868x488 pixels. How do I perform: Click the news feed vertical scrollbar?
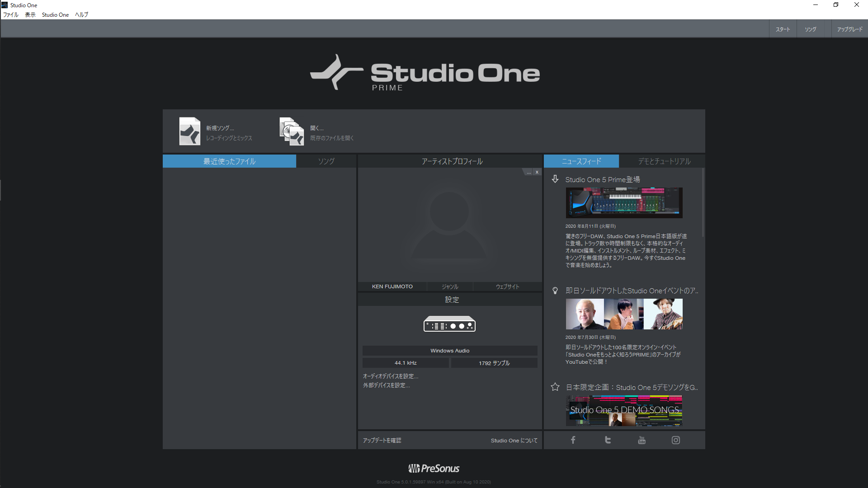703,202
